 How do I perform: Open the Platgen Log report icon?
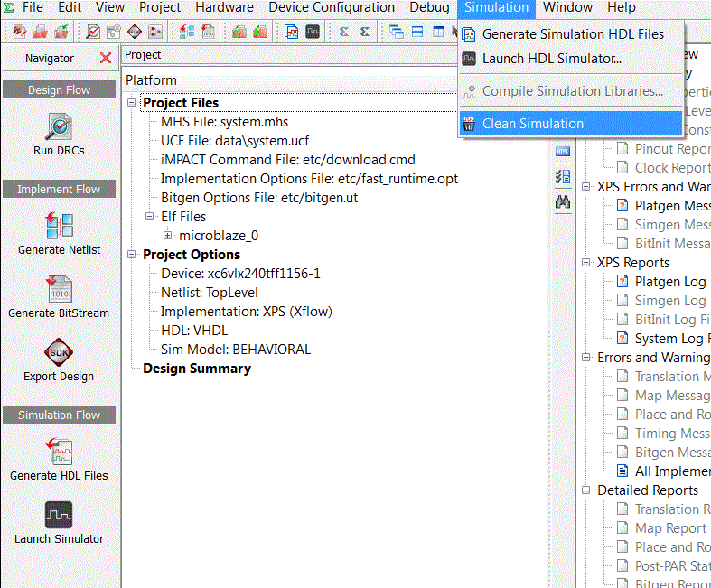[622, 282]
